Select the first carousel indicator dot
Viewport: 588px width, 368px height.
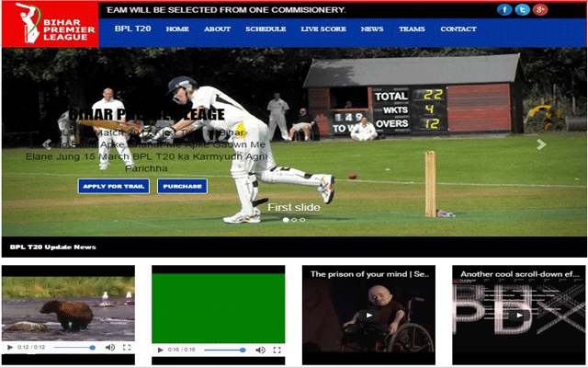tap(285, 220)
